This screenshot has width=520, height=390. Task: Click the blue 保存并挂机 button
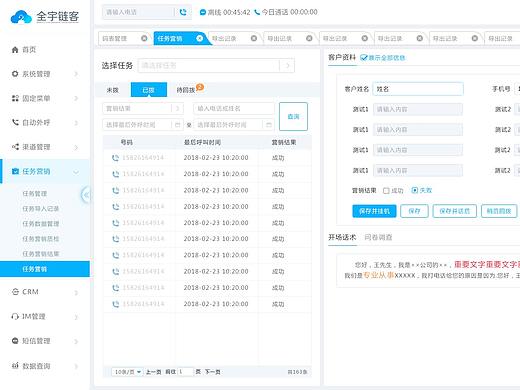click(x=374, y=211)
